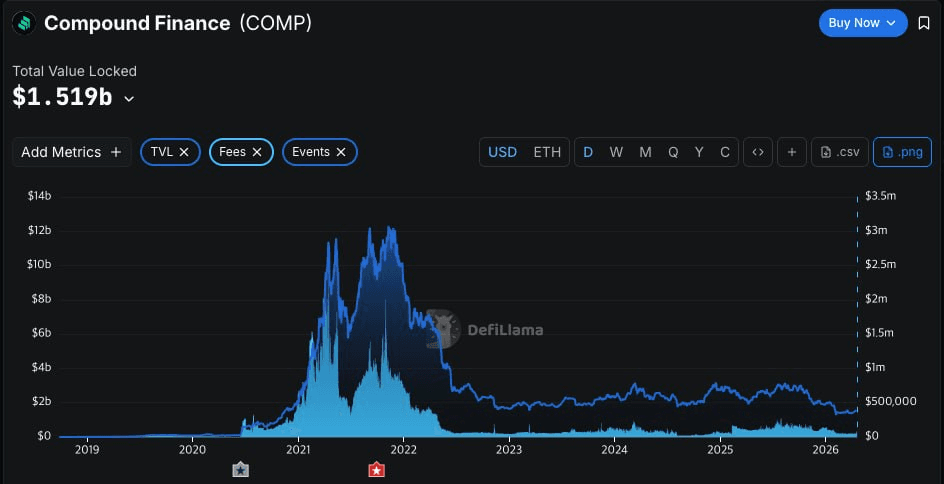This screenshot has height=484, width=944.
Task: Remove the Events metric chip
Action: pyautogui.click(x=341, y=152)
